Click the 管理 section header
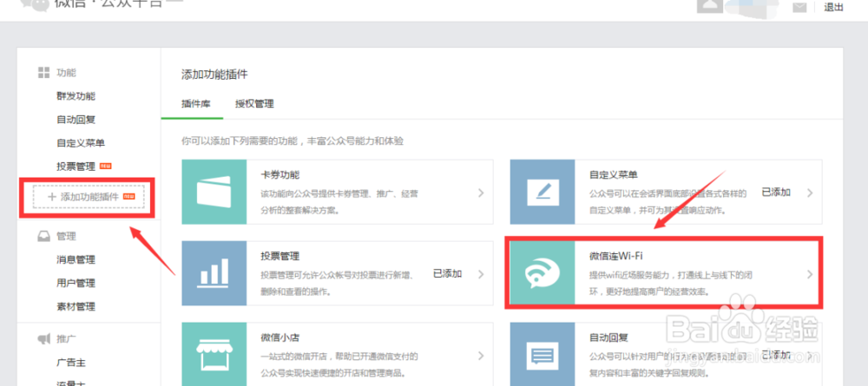This screenshot has height=386, width=868. coord(66,236)
